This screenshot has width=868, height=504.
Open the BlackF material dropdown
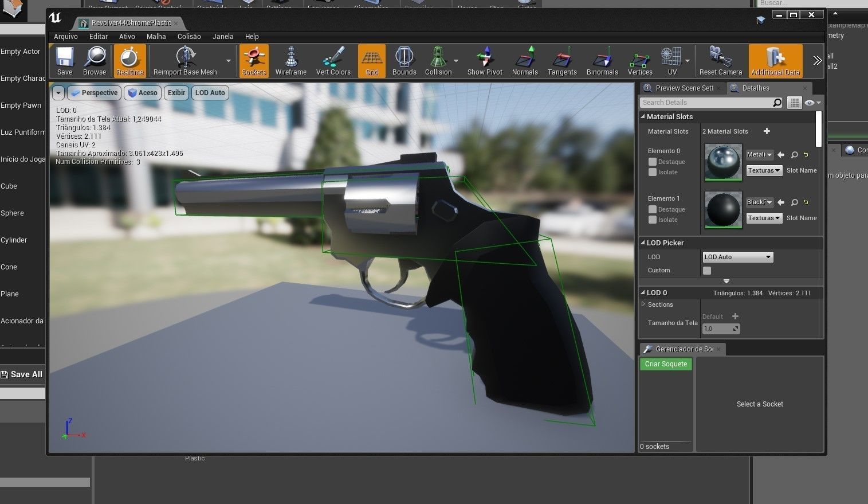pyautogui.click(x=760, y=202)
